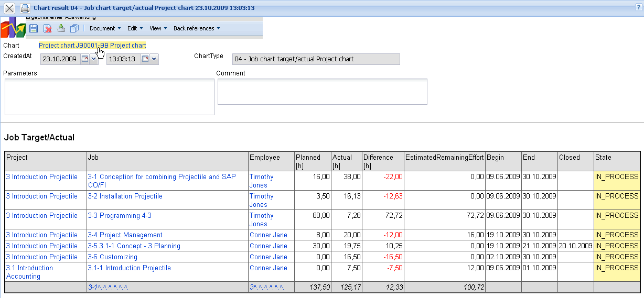
Task: Click the copy document icon
Action: 74,28
